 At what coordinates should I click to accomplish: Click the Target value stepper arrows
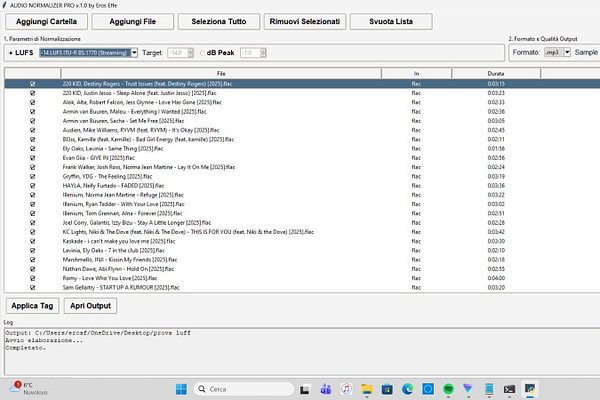191,53
